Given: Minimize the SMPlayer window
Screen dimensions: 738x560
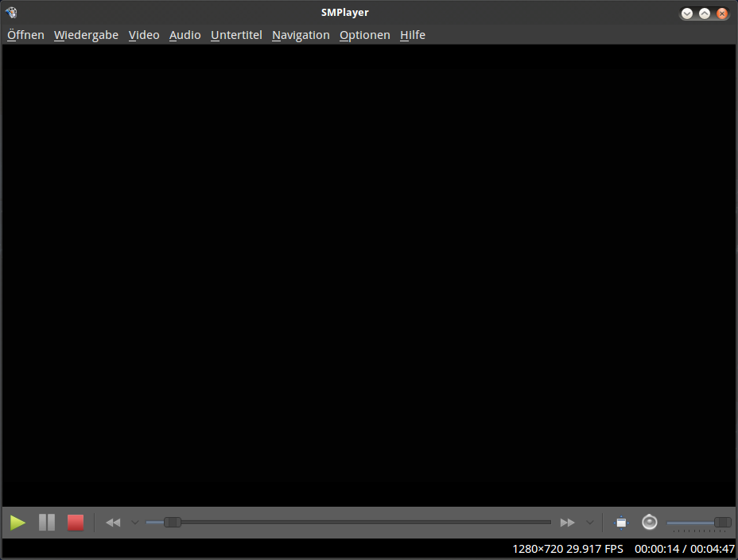Looking at the screenshot, I should (x=687, y=14).
